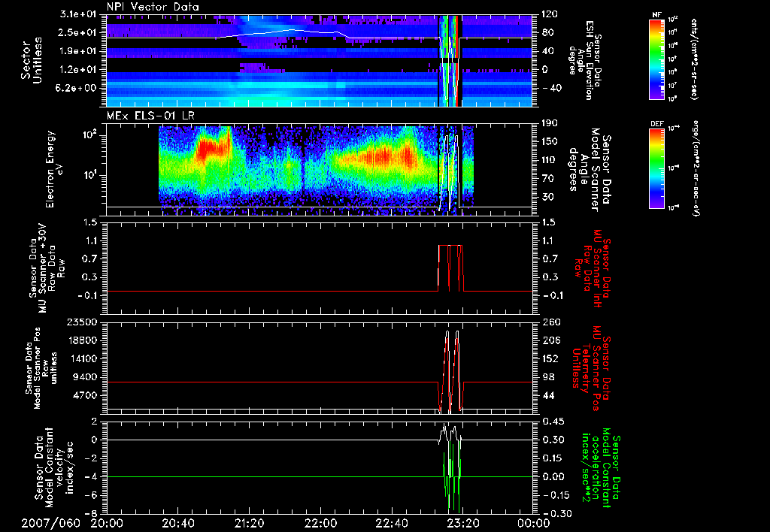Click the 'Sector Unitless' axis label
The width and height of the screenshot is (770, 532).
(x=32, y=60)
